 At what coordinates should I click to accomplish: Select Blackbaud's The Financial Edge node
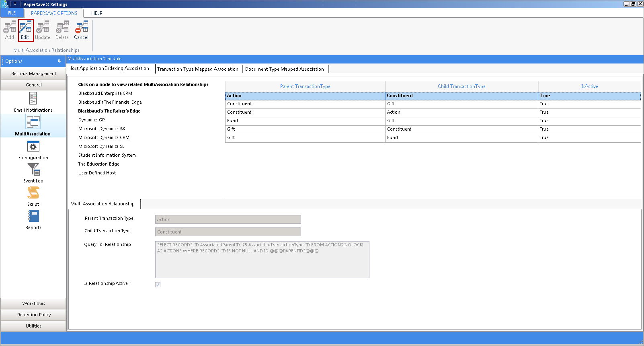(110, 102)
